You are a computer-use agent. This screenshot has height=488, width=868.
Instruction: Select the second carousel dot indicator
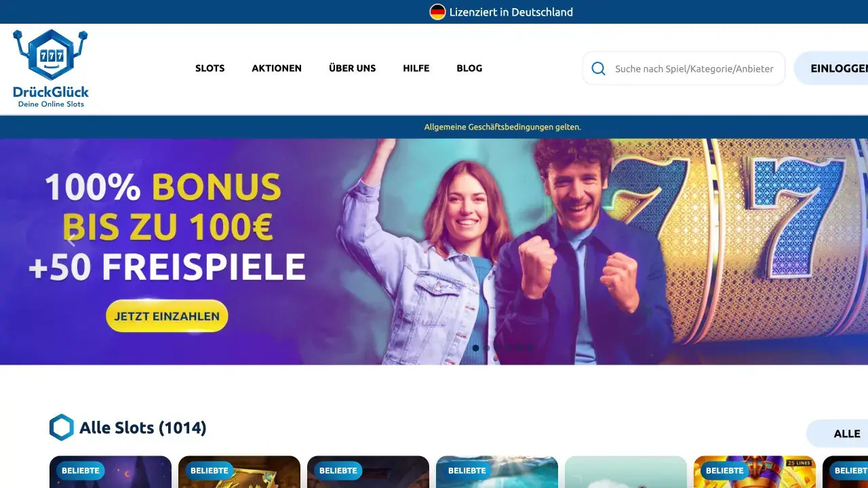click(x=486, y=348)
